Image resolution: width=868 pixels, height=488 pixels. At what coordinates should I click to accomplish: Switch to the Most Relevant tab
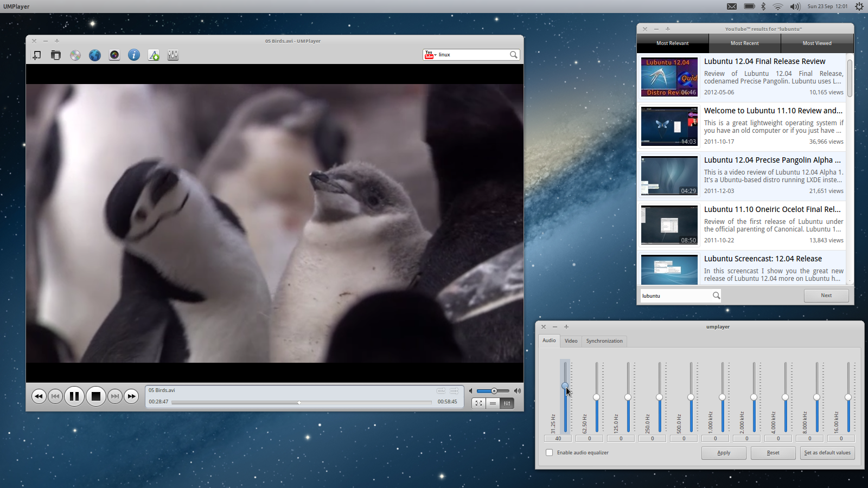[673, 43]
